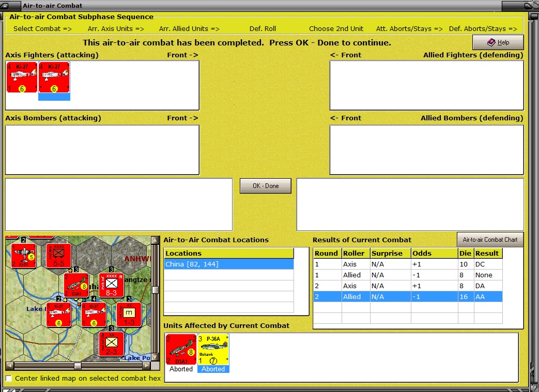
Task: Click the map vertical scrollbar thumb
Action: 155,290
